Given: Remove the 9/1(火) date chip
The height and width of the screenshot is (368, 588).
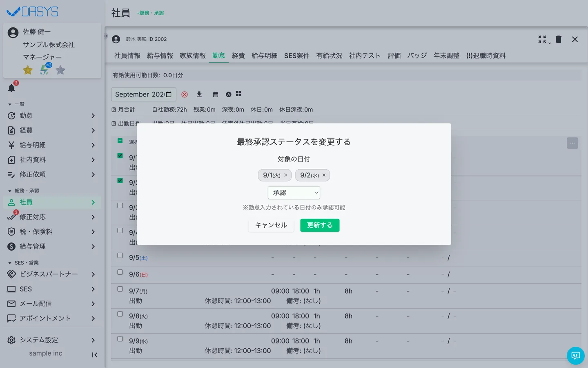Looking at the screenshot, I should pyautogui.click(x=285, y=175).
